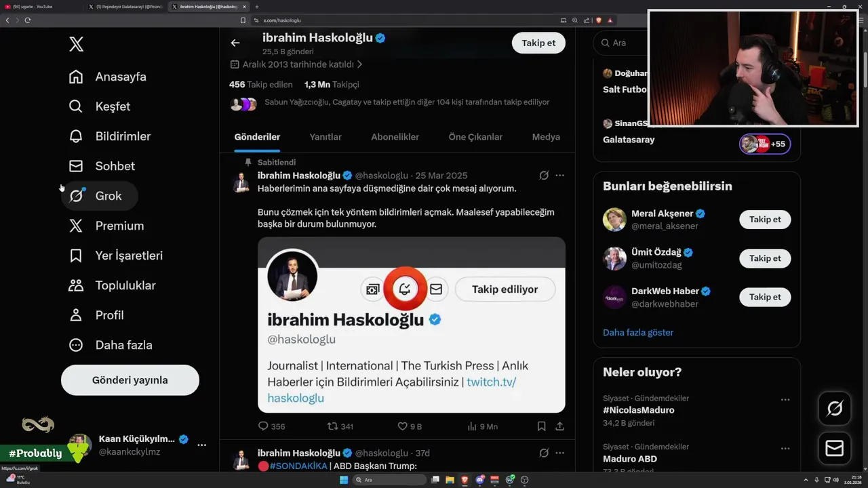Open Keşfet explore page
Image resolution: width=868 pixels, height=488 pixels.
[x=100, y=106]
